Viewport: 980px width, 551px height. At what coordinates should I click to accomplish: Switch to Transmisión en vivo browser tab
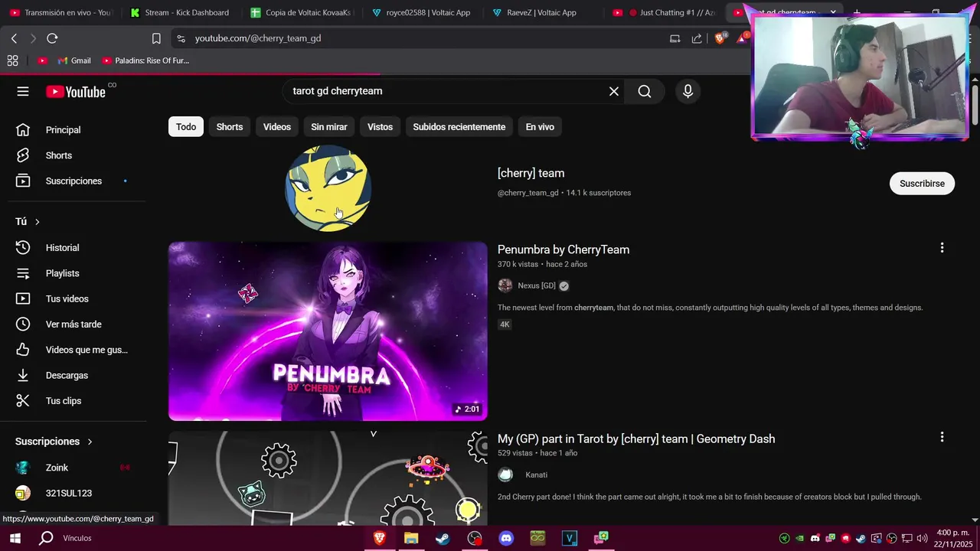(60, 12)
